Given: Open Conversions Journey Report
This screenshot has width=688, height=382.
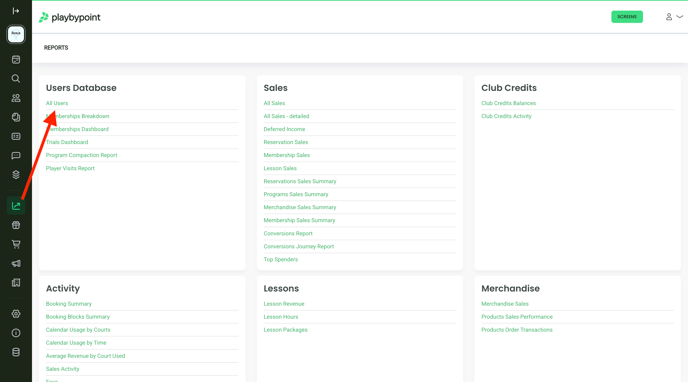Looking at the screenshot, I should 299,246.
